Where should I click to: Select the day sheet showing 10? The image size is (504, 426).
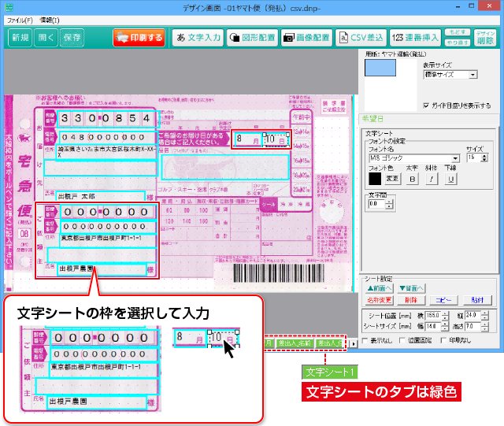[x=276, y=139]
